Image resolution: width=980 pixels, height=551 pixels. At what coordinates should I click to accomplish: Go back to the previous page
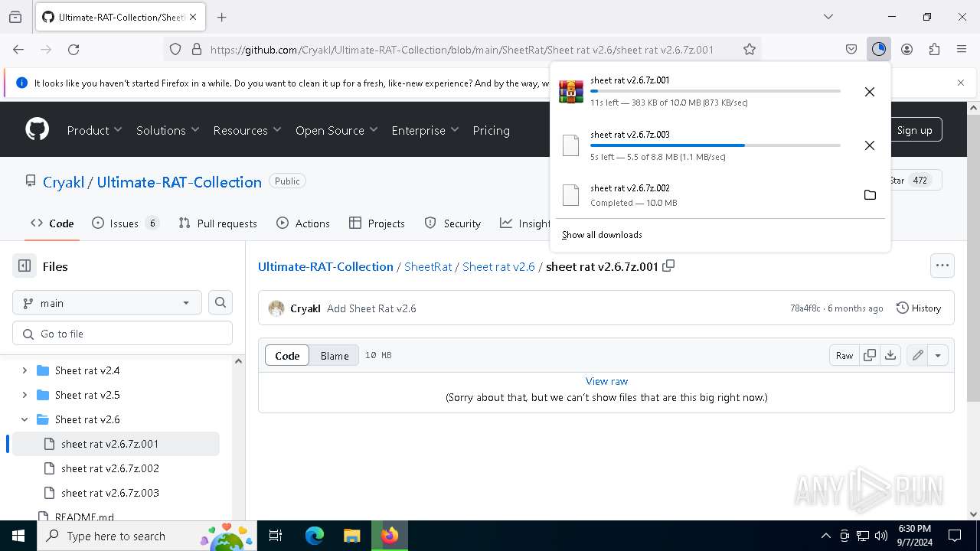pos(18,49)
